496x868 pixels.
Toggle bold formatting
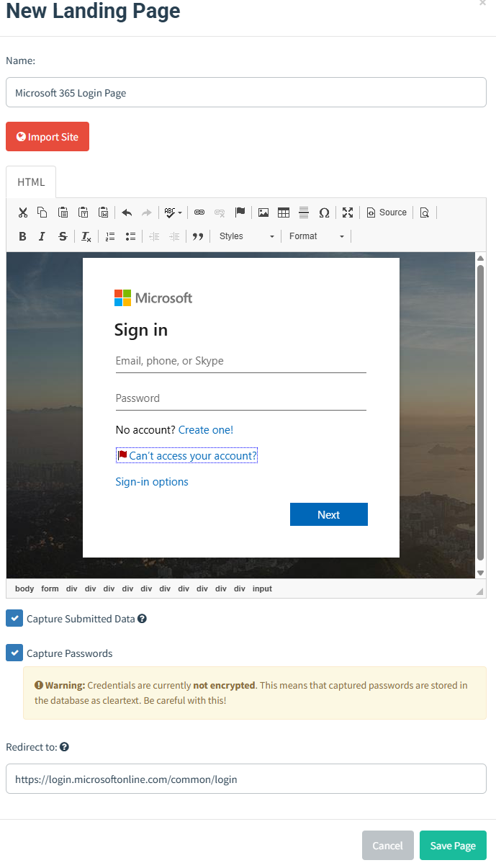(x=23, y=236)
